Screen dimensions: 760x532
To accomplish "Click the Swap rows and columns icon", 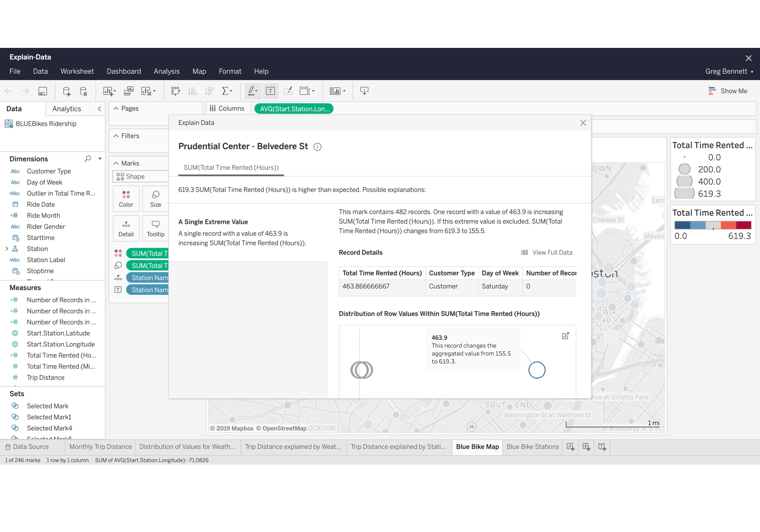I will pos(175,91).
